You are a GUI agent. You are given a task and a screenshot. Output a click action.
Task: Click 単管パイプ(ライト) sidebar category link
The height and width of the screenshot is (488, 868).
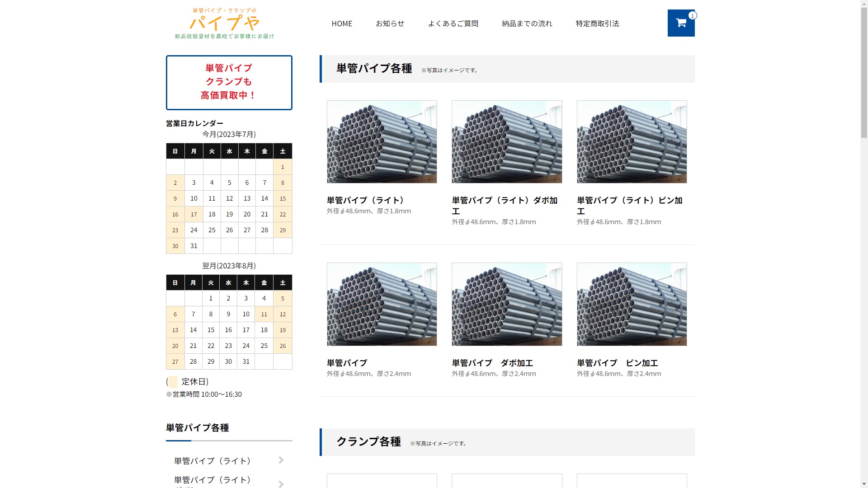tap(212, 461)
